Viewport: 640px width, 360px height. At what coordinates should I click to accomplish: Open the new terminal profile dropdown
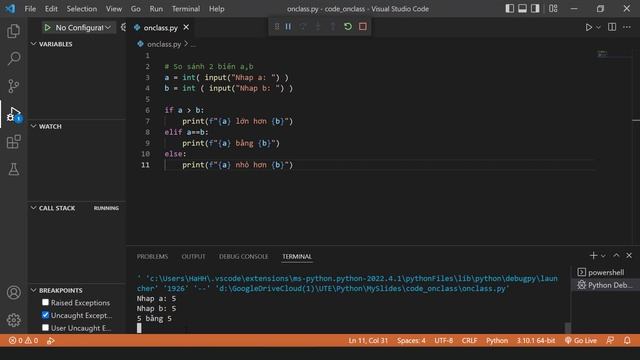603,256
